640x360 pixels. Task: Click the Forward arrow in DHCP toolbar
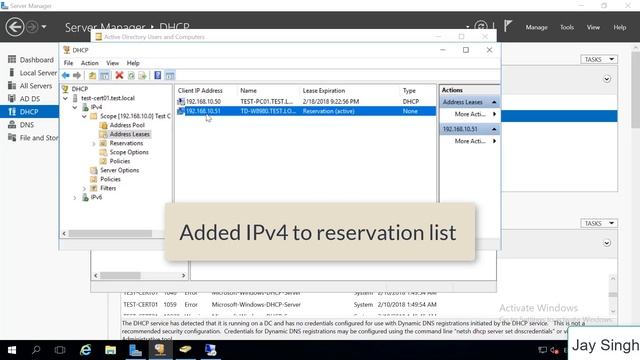pos(77,76)
